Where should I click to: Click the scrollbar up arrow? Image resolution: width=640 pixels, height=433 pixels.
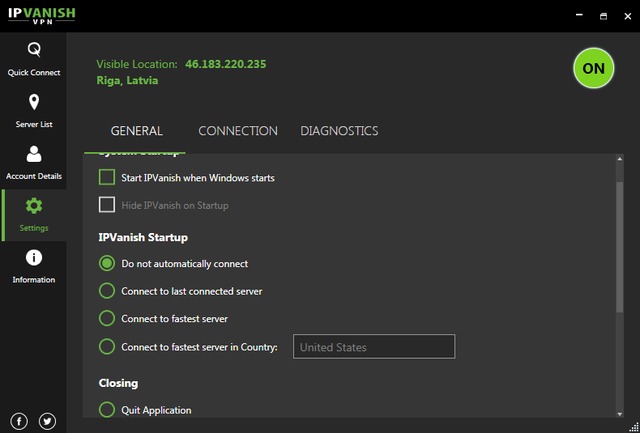coord(620,159)
